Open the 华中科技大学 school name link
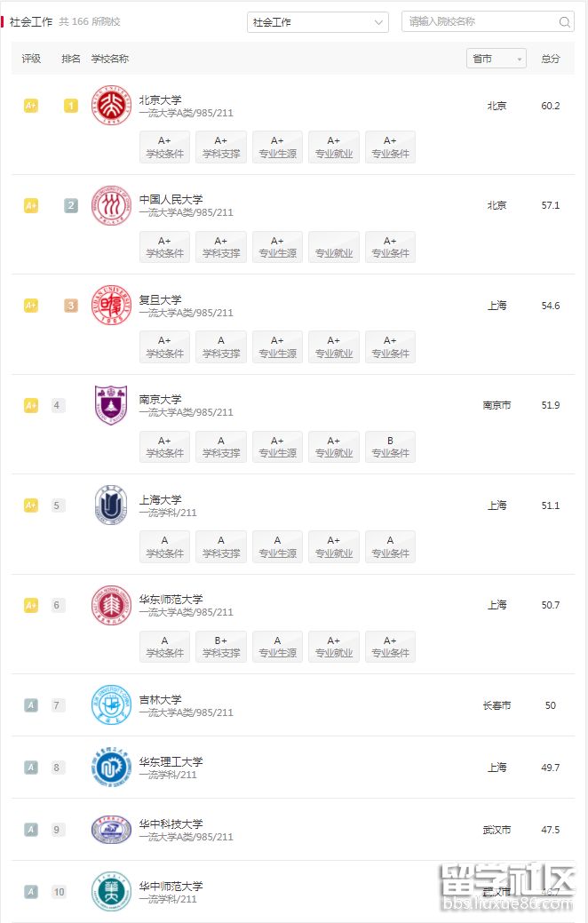 click(x=171, y=824)
